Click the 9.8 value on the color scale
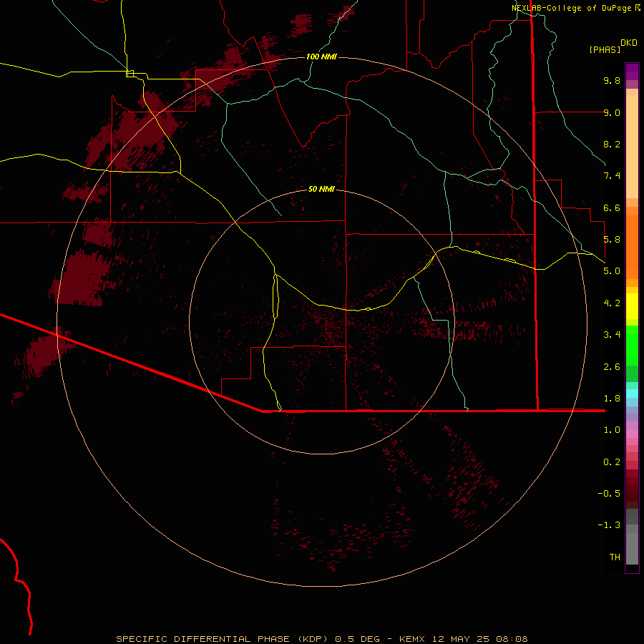 pos(612,80)
